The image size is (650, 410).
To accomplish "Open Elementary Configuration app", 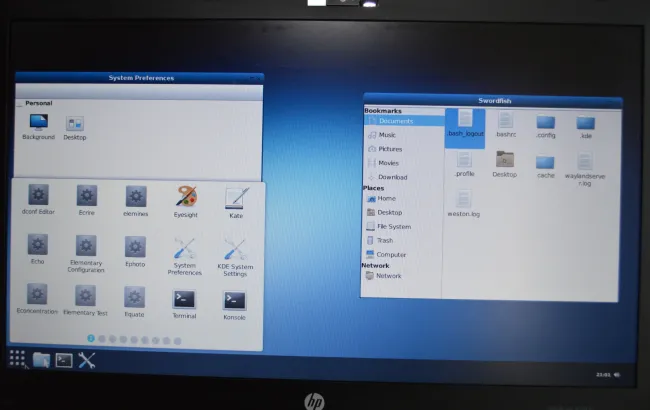I will coord(86,254).
